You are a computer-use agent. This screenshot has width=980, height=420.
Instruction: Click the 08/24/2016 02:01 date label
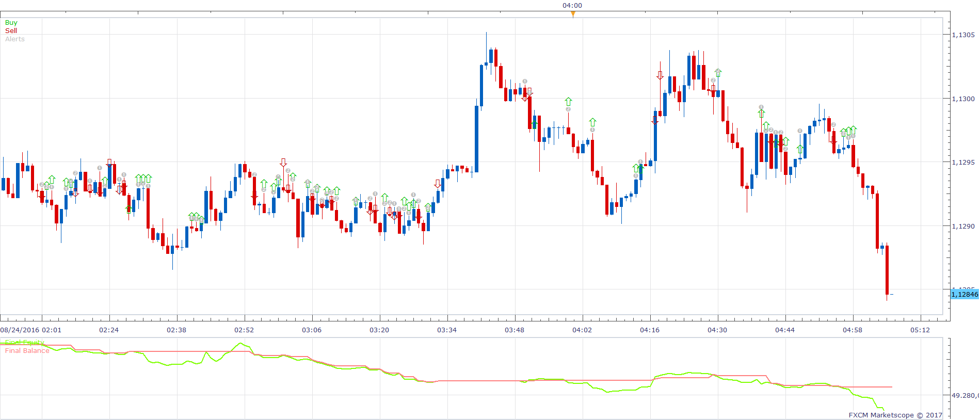[31, 330]
